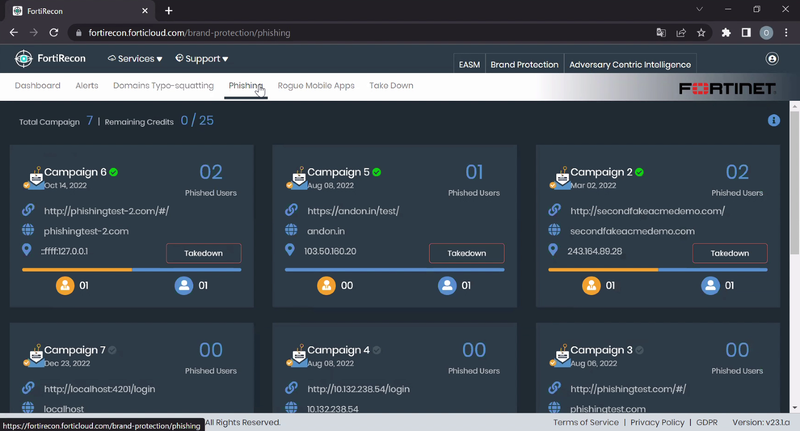Click location pin beside 243.164.89.28
Screen dimensions: 800x431
pyautogui.click(x=553, y=250)
